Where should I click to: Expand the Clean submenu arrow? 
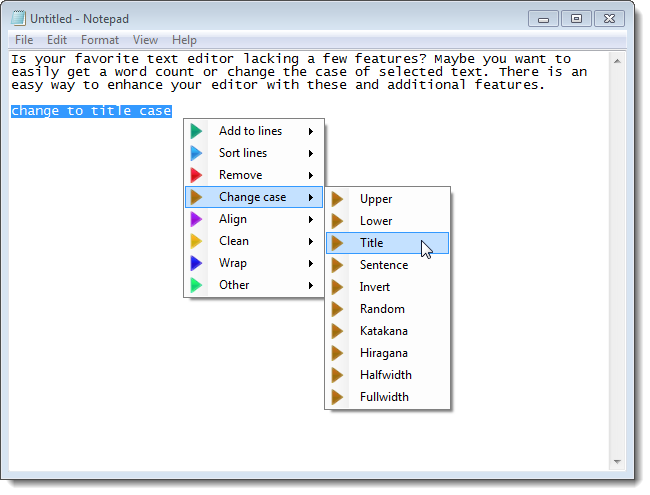[x=311, y=241]
